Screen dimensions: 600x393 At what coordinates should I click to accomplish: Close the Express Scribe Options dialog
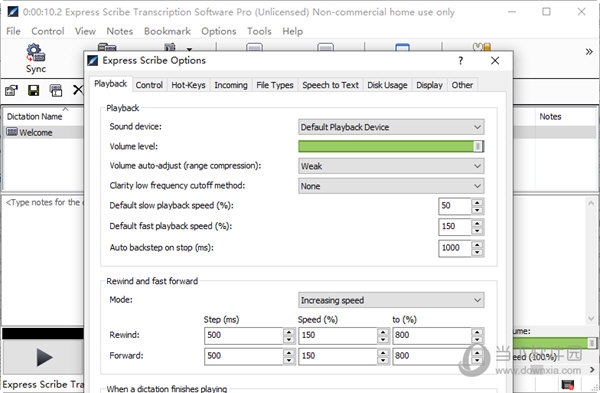[495, 60]
